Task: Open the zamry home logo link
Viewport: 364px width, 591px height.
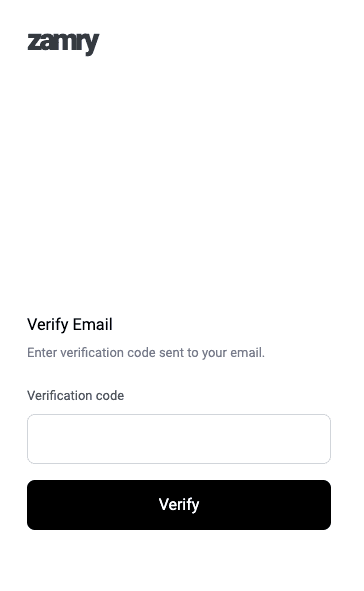Action: 63,44
